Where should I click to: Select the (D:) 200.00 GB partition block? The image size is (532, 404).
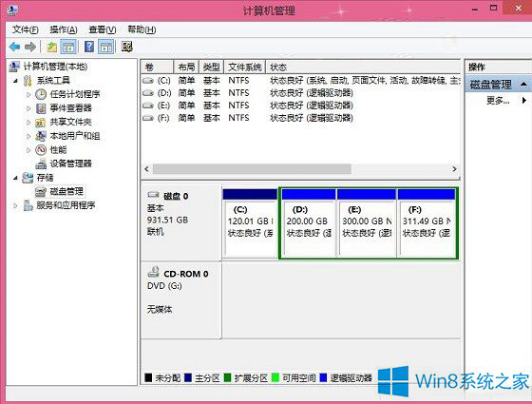point(308,222)
